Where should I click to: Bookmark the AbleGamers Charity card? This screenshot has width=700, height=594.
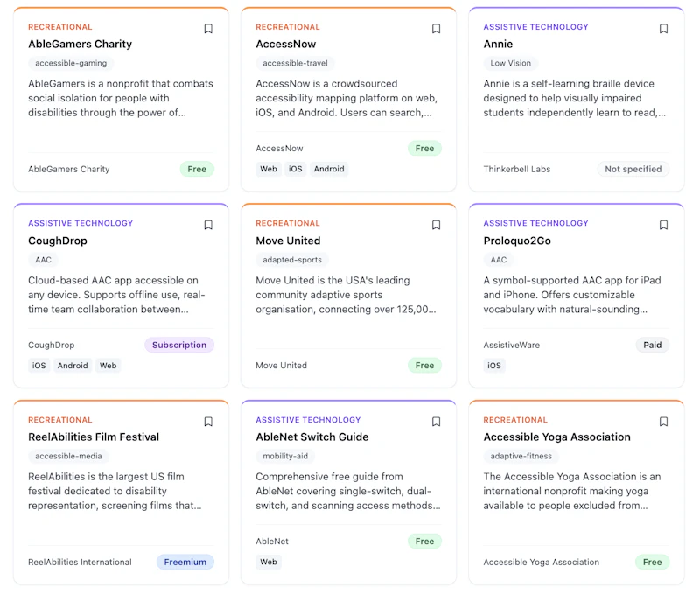208,29
